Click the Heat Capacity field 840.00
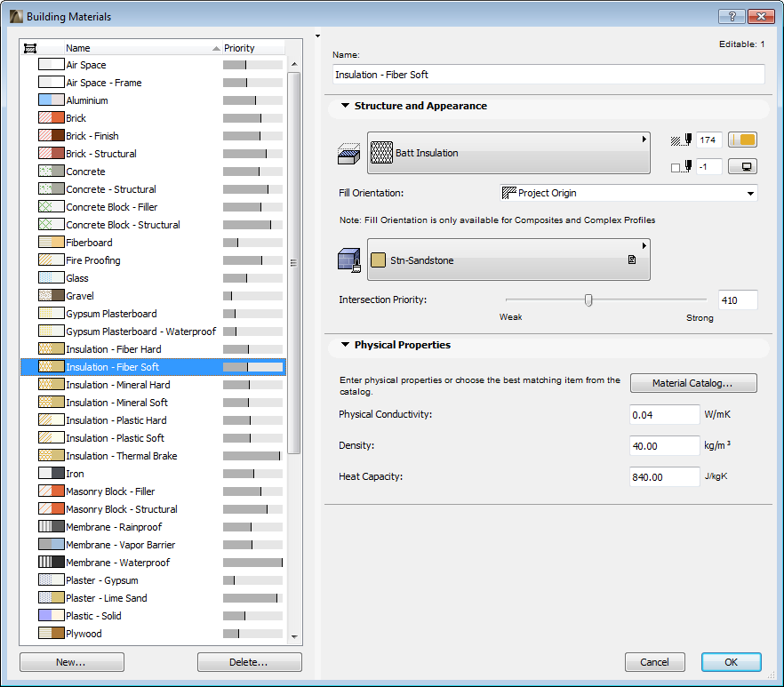Image resolution: width=784 pixels, height=687 pixels. 664,476
